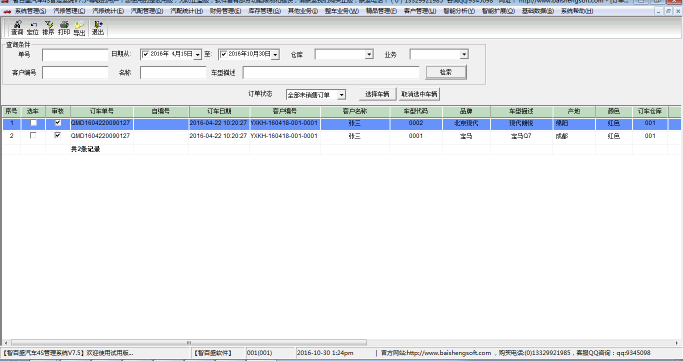Click the red car application menu icon
683x361 pixels.
click(x=7, y=11)
